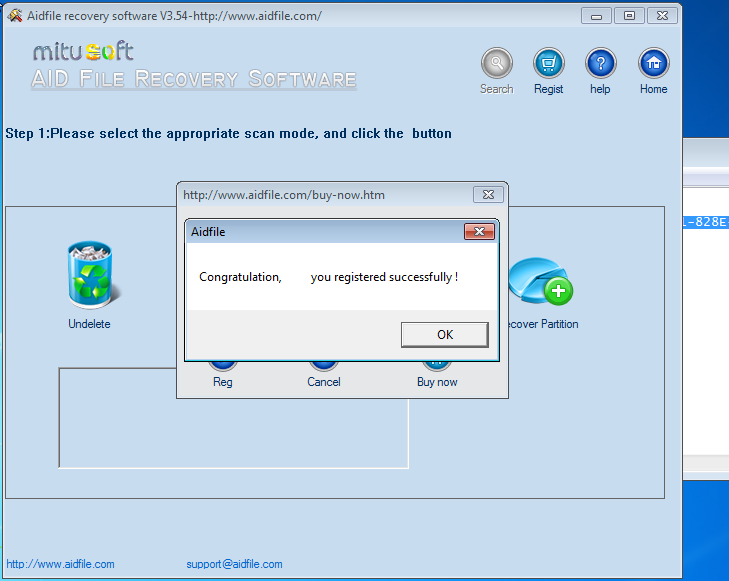Open the http://www.aidfile.com link

[x=60, y=564]
